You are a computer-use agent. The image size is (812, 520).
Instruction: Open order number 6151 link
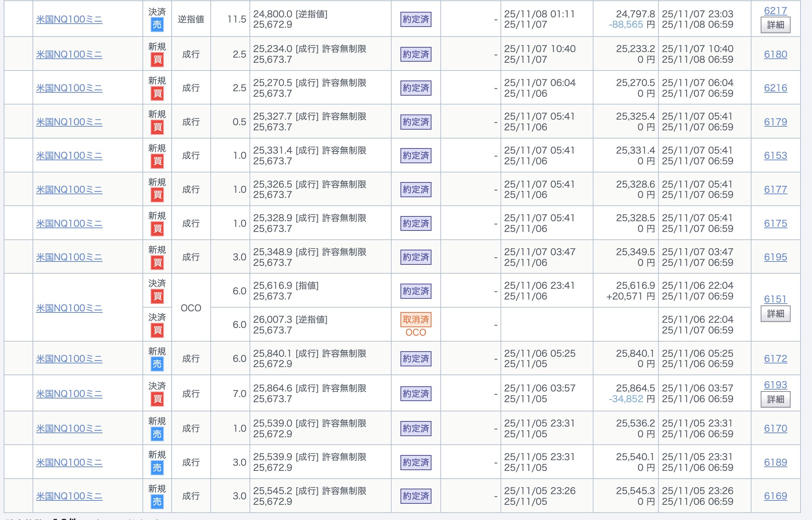click(x=775, y=299)
